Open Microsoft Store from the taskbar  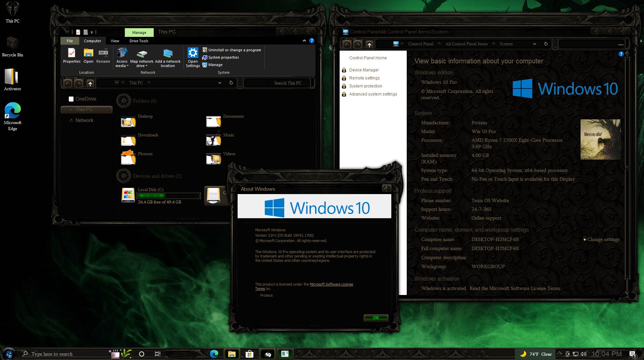click(249, 354)
